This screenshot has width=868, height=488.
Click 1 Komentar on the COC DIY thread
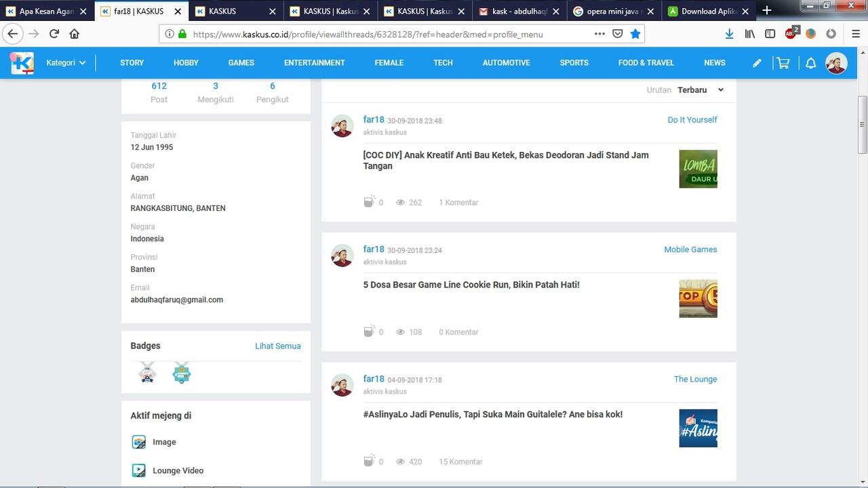tap(458, 203)
